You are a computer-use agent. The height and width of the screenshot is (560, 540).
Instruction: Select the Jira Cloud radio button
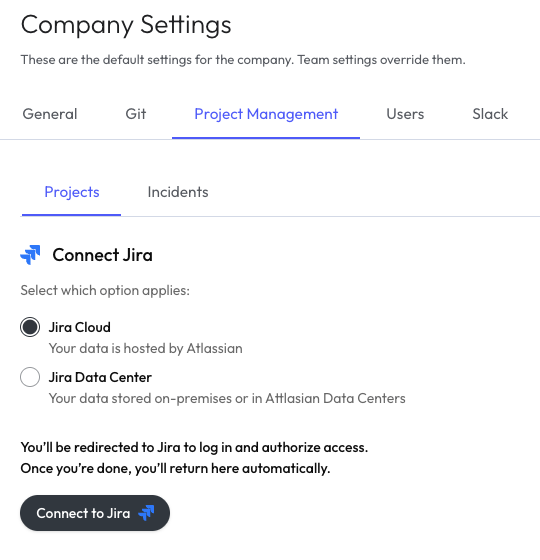30,327
